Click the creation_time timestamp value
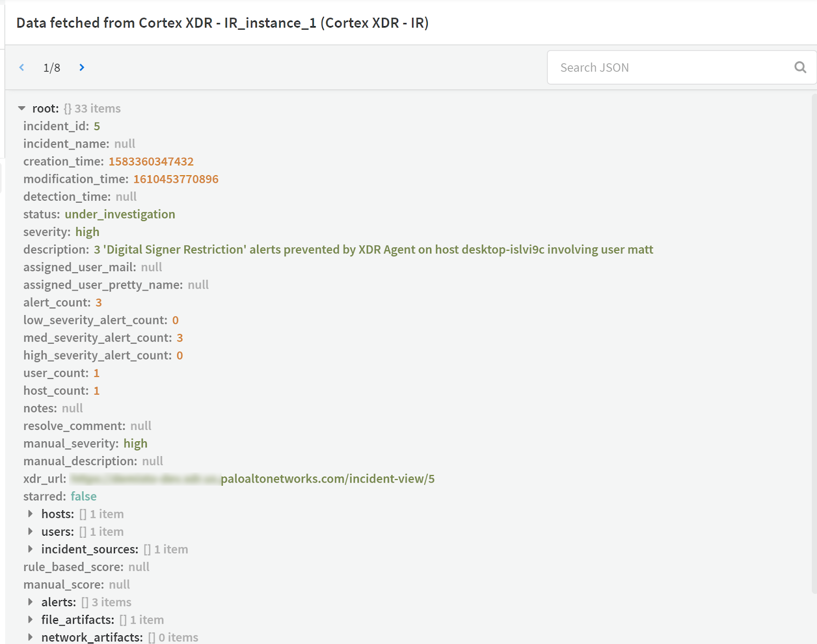The height and width of the screenshot is (644, 817). point(151,161)
